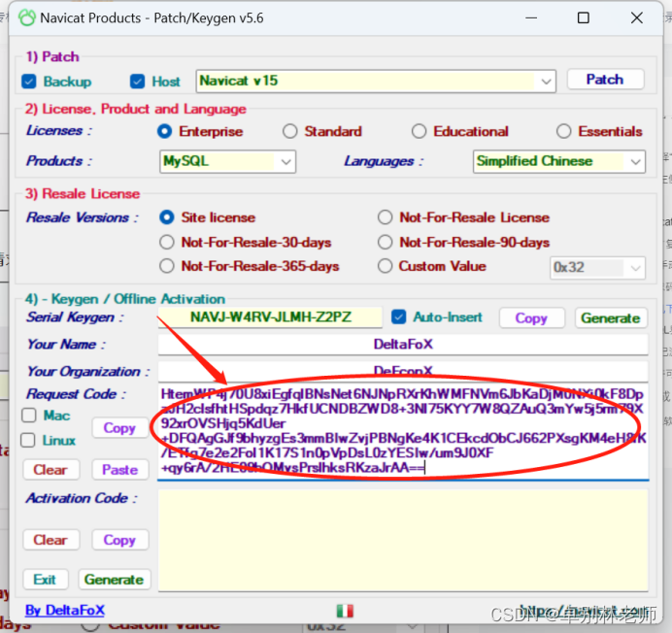Click the window title 'Navicat Products - Patch/Keygen v5.6'
This screenshot has height=633, width=672.
point(151,18)
